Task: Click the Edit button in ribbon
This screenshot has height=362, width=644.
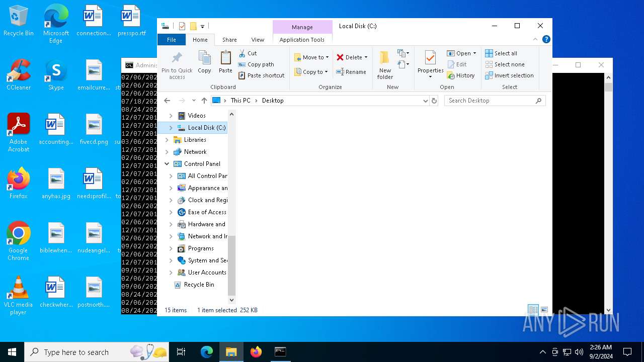Action: point(457,64)
